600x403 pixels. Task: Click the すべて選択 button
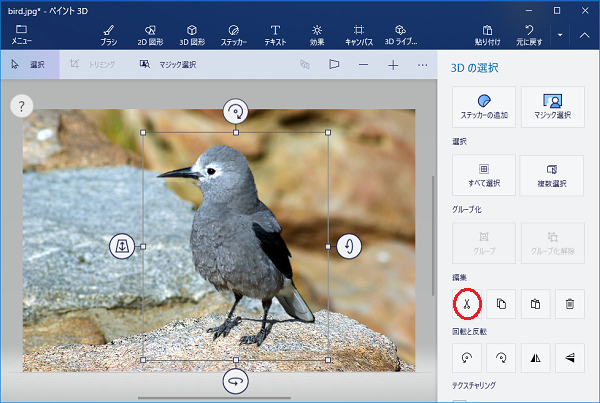click(484, 175)
